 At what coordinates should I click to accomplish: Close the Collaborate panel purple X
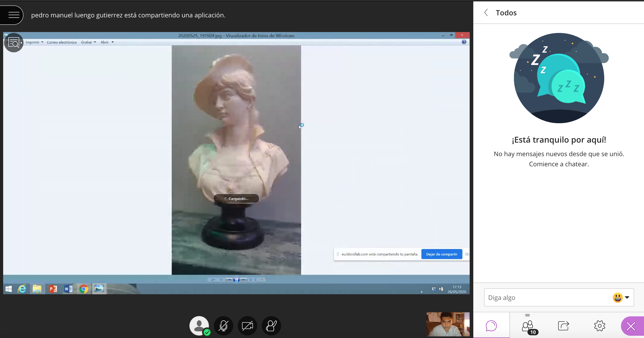(631, 326)
